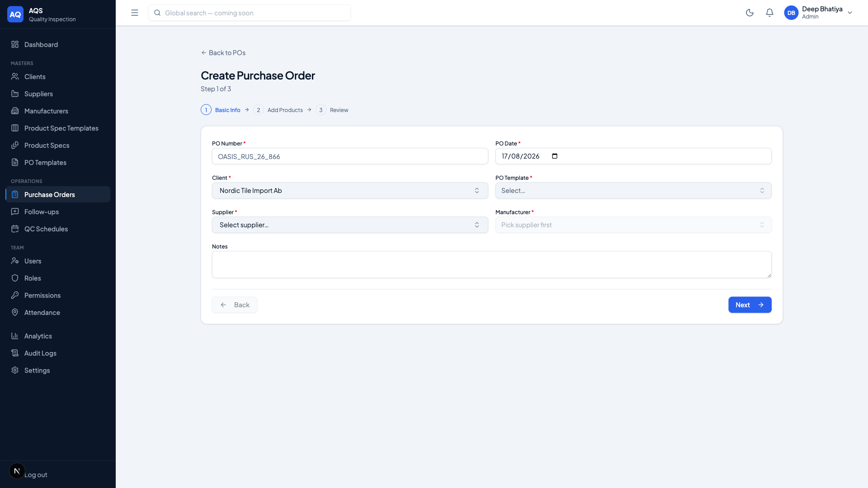The width and height of the screenshot is (868, 488).
Task: Click the Permissions key icon
Action: (x=15, y=295)
